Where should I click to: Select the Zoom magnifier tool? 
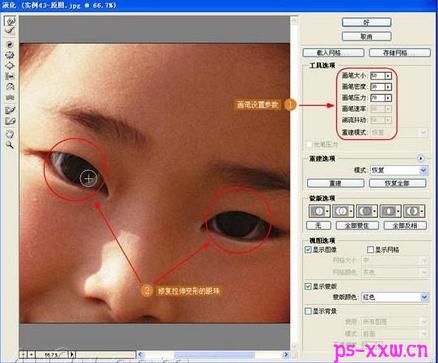(x=10, y=145)
